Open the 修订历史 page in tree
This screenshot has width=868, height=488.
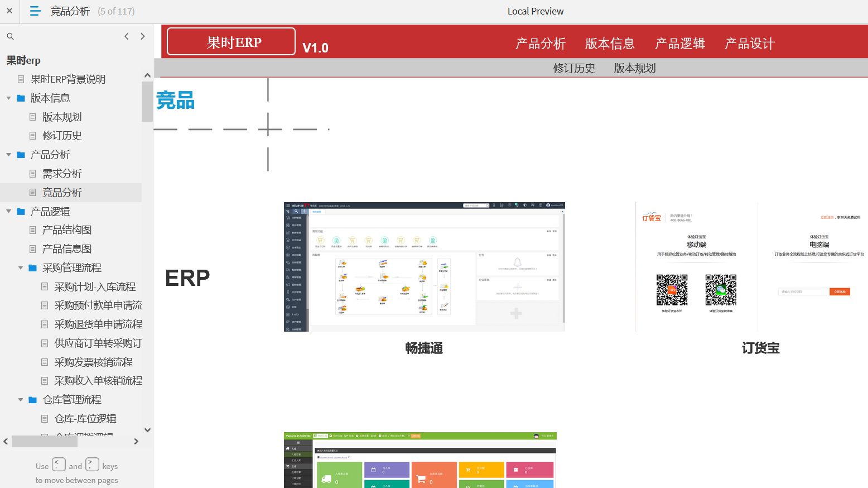[x=62, y=136]
